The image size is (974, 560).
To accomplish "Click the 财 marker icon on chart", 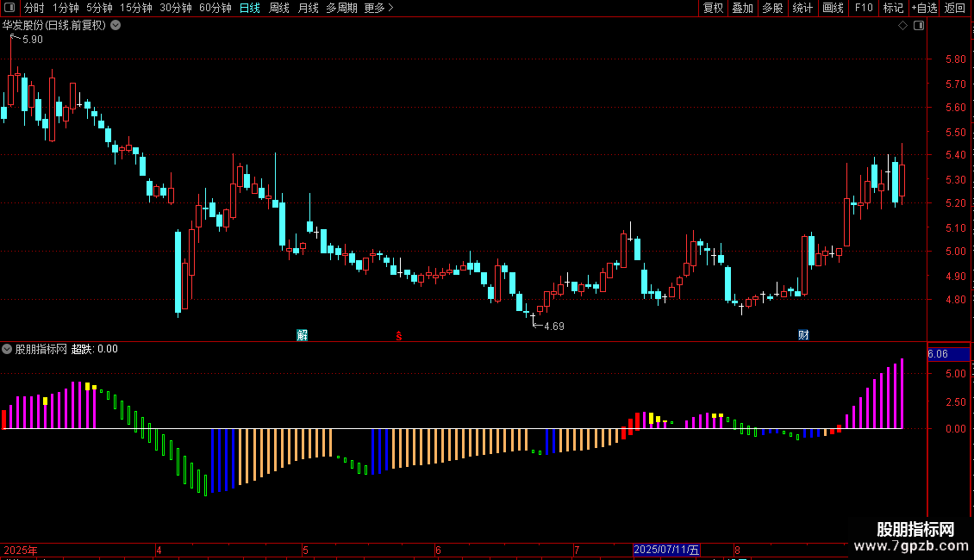I will point(803,335).
